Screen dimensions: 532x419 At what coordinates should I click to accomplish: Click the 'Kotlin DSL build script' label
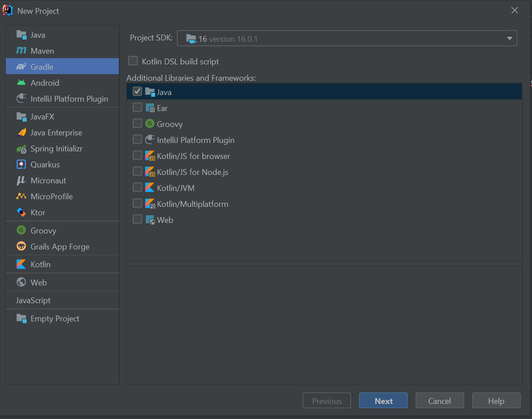[x=180, y=61]
